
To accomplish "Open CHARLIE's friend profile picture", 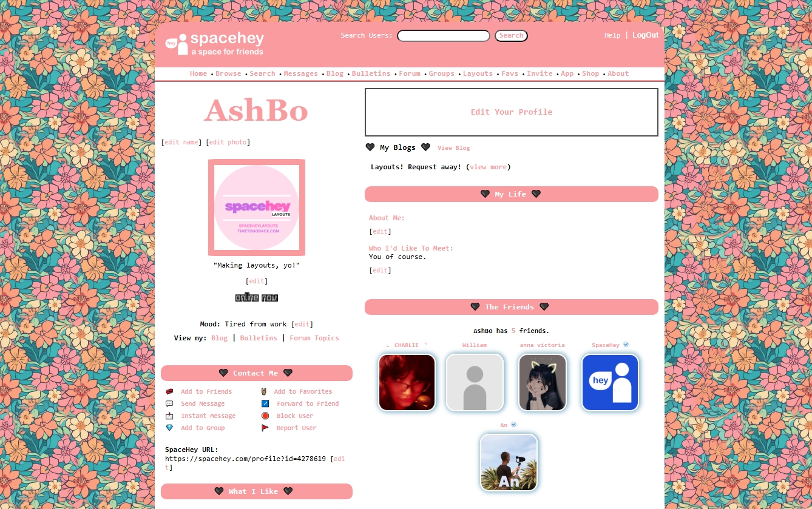I will (x=407, y=382).
